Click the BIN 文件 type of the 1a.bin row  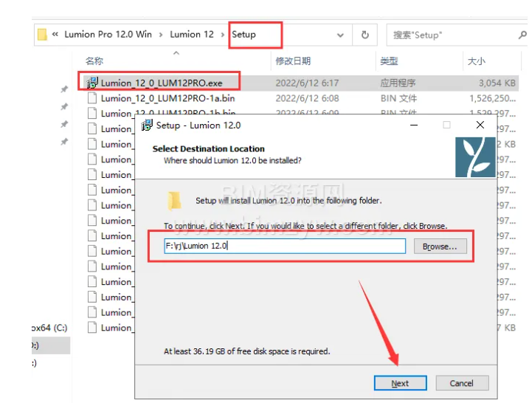tap(398, 99)
